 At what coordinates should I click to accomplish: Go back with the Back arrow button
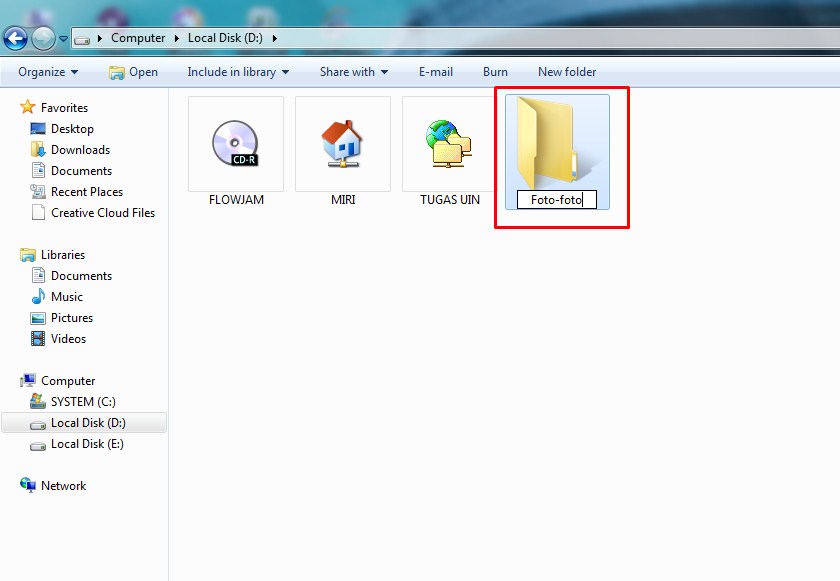15,39
